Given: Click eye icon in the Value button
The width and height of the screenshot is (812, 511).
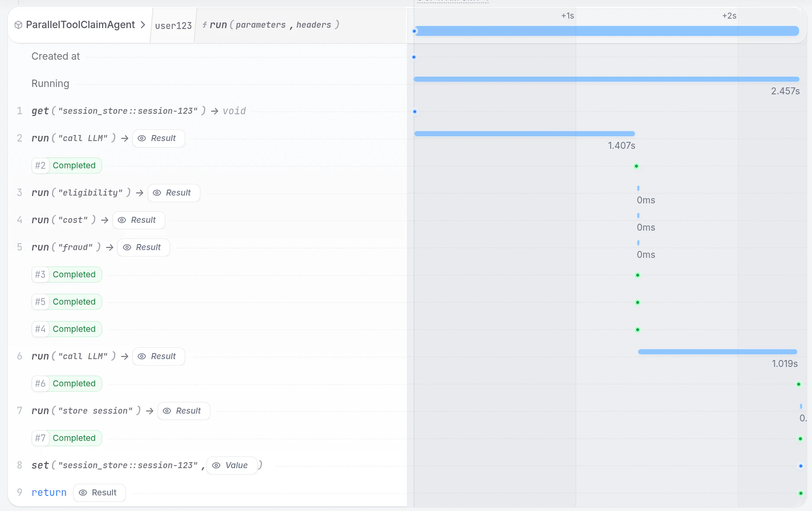Looking at the screenshot, I should 216,466.
